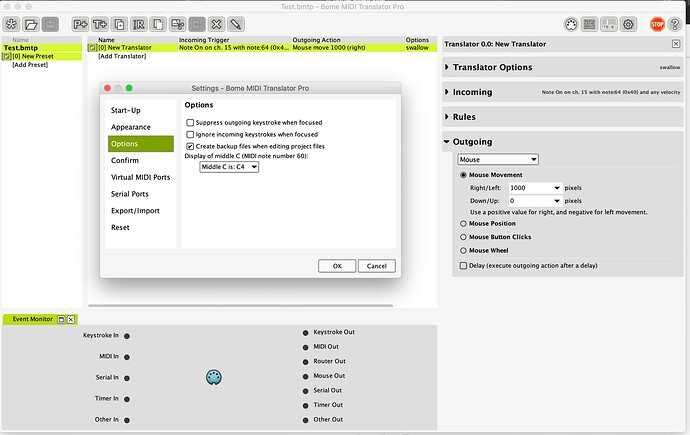Open the MIDI ports connector icon
Screen dimensions: 690x435
(x=571, y=24)
